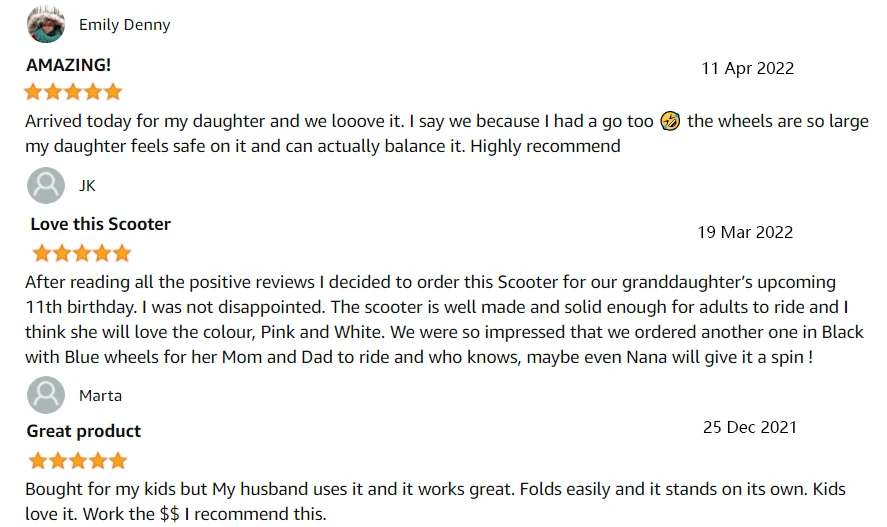
Task: Open JK's reviewer profile name
Action: click(x=87, y=186)
